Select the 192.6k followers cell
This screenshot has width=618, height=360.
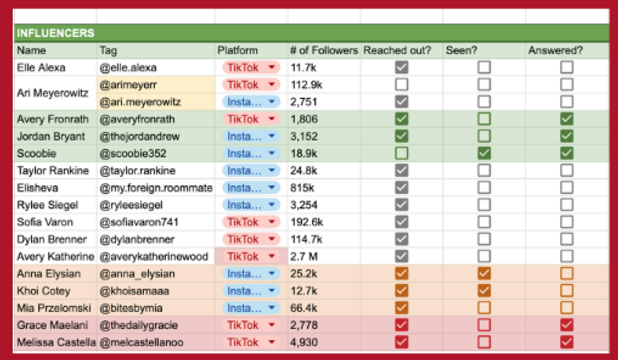click(x=324, y=222)
